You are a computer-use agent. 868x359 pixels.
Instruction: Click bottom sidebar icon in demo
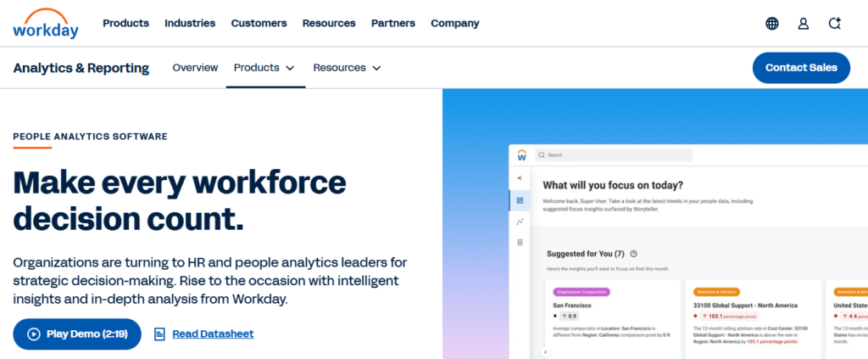tap(520, 242)
